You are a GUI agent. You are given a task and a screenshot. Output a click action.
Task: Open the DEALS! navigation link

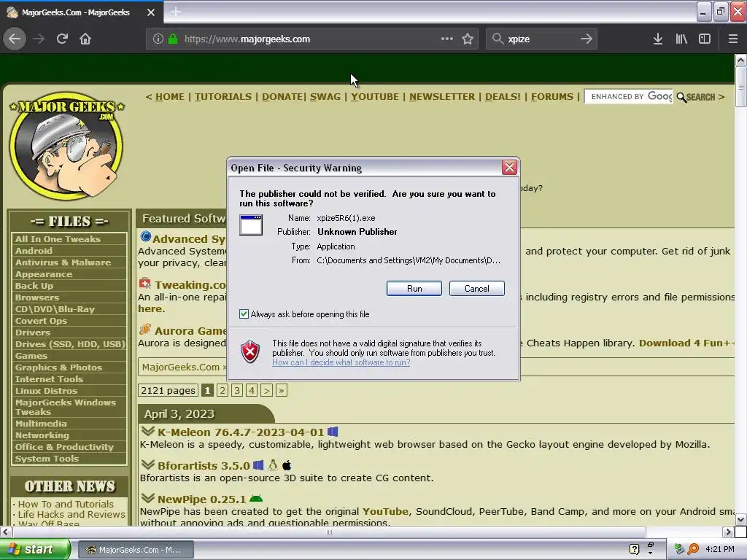(x=503, y=97)
